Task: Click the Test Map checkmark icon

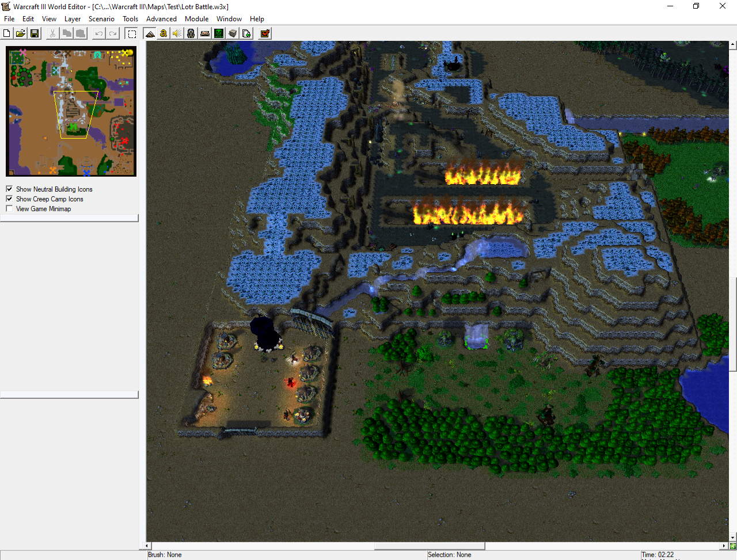Action: (265, 33)
